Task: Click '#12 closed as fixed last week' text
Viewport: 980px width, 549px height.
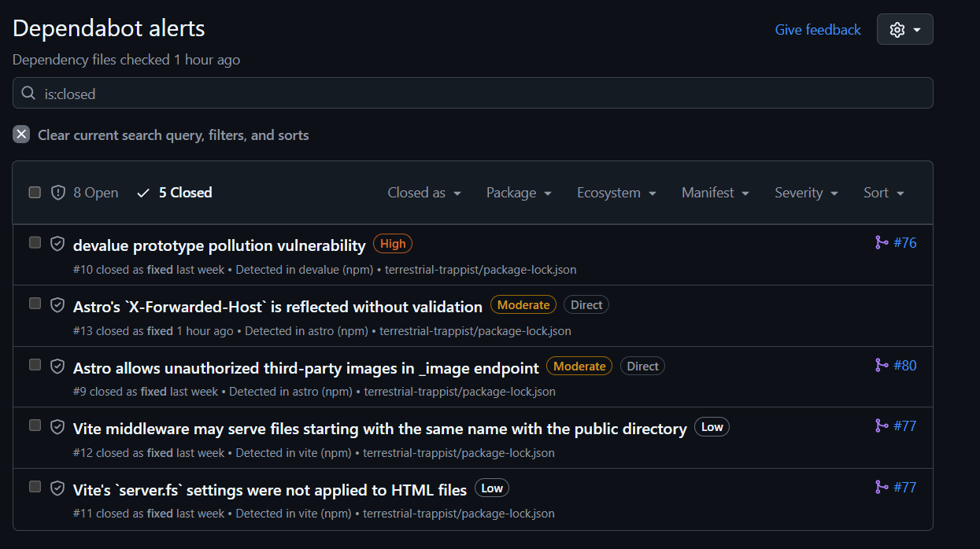Action: pyautogui.click(x=148, y=453)
